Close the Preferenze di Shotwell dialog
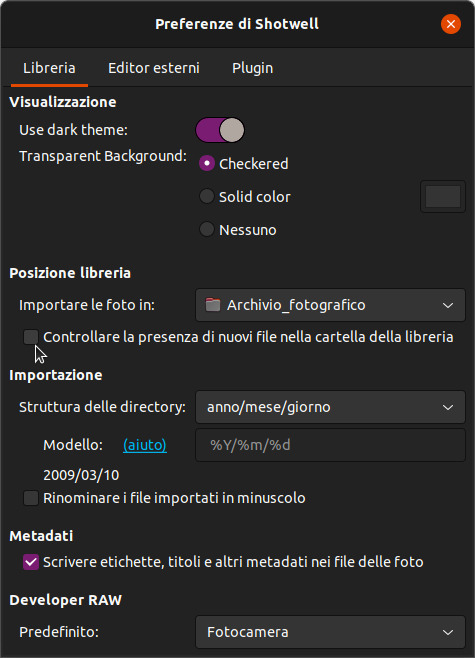The image size is (475, 658). (x=451, y=24)
